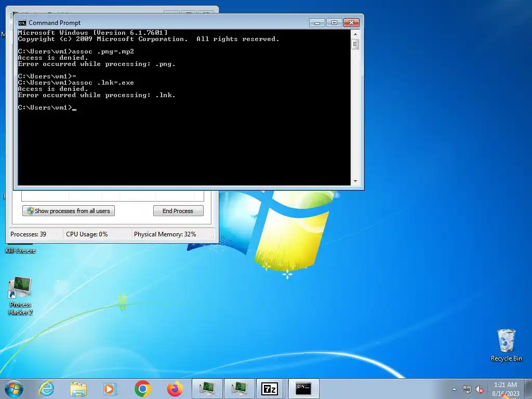
Task: Click Show processes from all users button
Action: [x=69, y=211]
